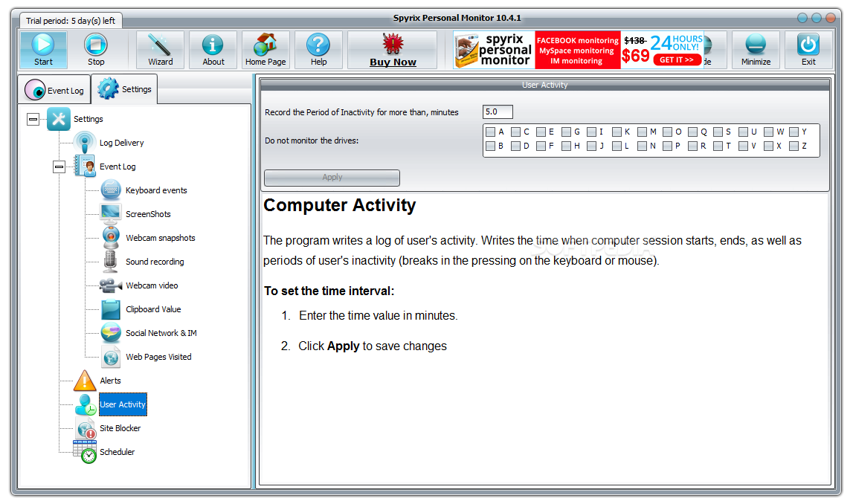Select the Web Pages Visited globe icon

click(x=111, y=357)
